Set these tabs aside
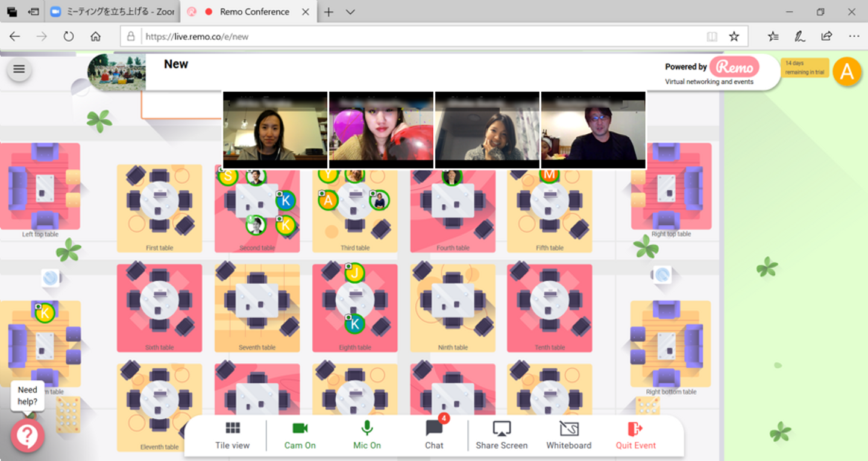Image resolution: width=868 pixels, height=461 pixels. tap(34, 12)
